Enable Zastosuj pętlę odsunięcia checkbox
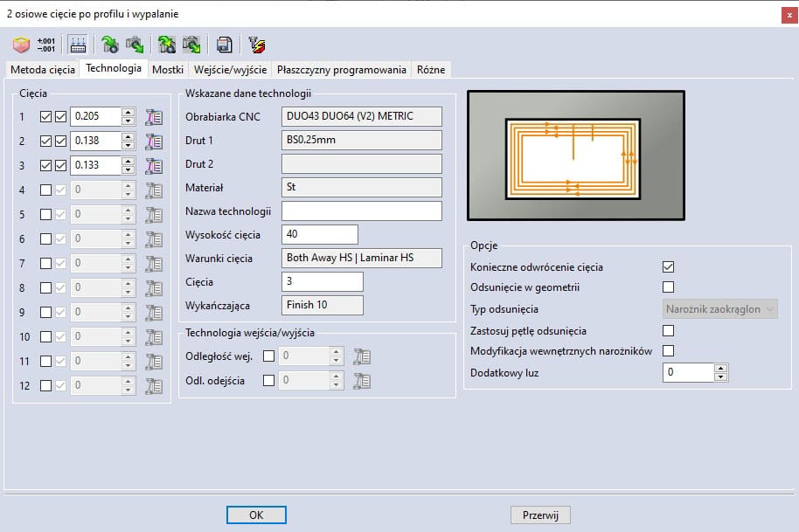The image size is (799, 532). pyautogui.click(x=669, y=331)
